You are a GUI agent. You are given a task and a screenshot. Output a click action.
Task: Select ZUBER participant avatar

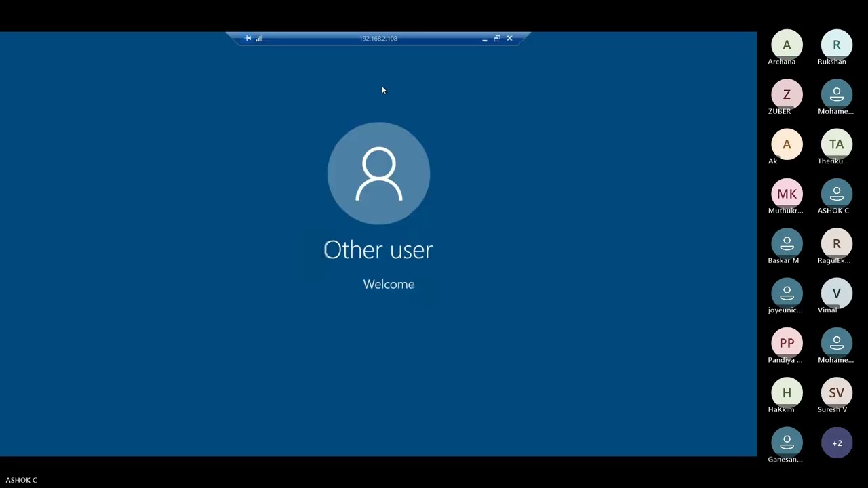click(787, 95)
